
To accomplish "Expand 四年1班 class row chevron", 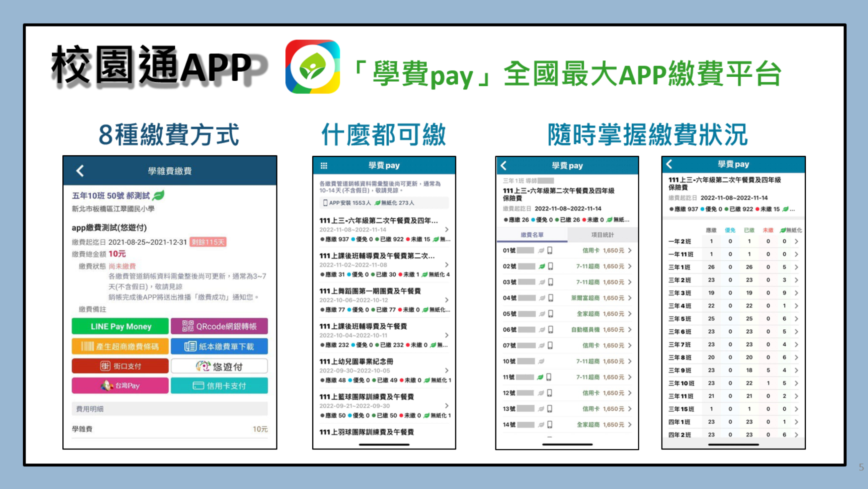I will coord(797,422).
